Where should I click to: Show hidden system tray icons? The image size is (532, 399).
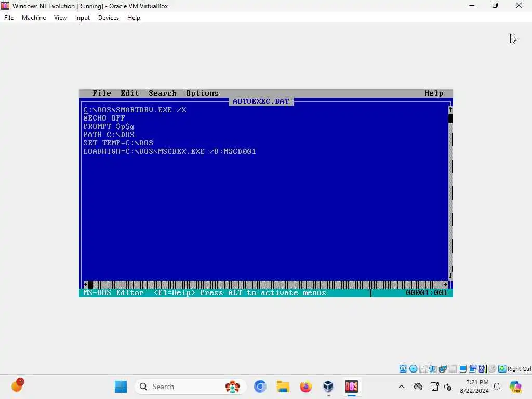pos(402,387)
